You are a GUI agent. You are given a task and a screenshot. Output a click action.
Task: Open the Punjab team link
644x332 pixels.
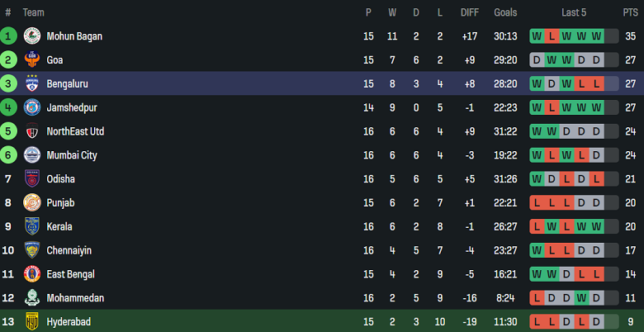60,203
